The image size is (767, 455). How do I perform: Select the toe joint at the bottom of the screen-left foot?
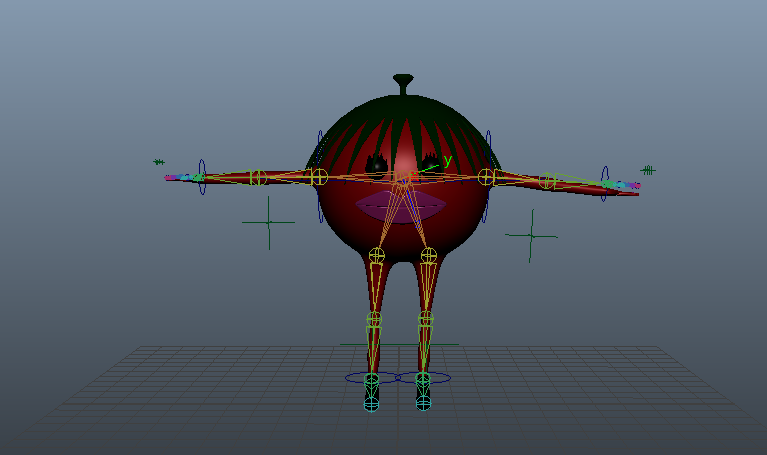[371, 404]
